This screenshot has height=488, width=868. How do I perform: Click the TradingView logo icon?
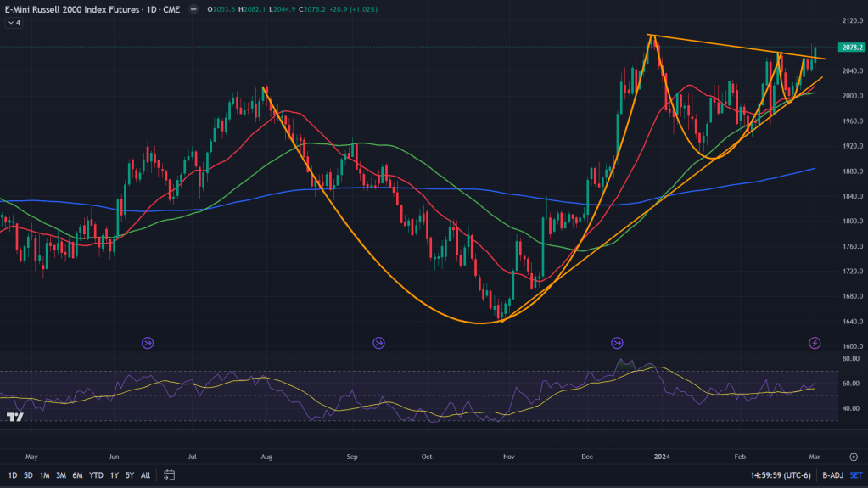pyautogui.click(x=14, y=418)
